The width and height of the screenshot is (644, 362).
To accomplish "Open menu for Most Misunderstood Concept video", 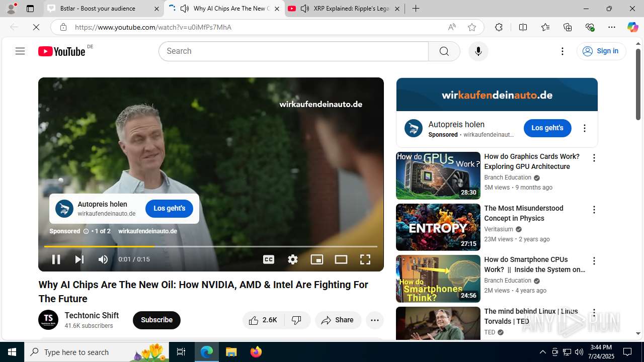I will tap(594, 210).
